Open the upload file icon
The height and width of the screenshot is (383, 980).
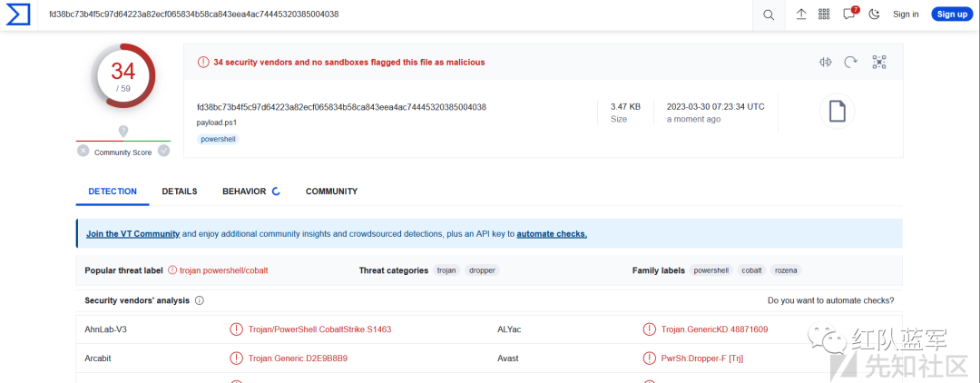(801, 15)
